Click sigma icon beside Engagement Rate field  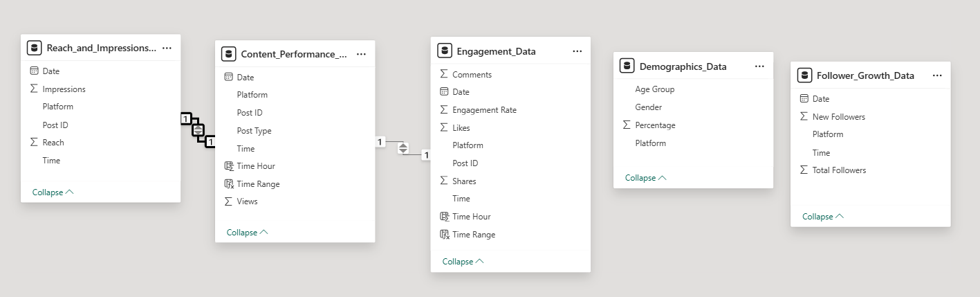click(444, 109)
